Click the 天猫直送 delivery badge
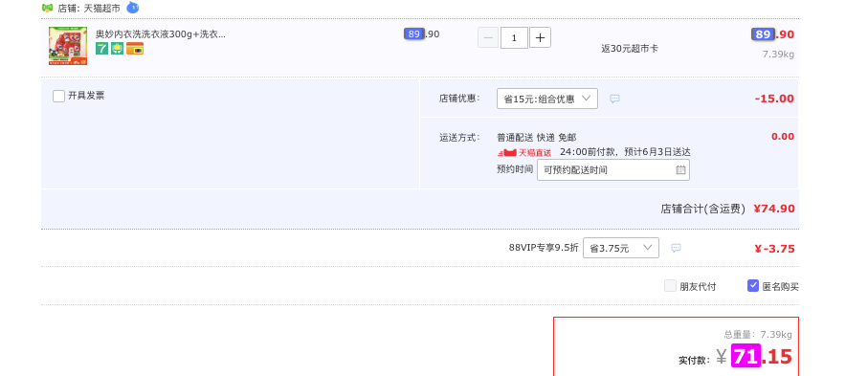 [x=524, y=153]
